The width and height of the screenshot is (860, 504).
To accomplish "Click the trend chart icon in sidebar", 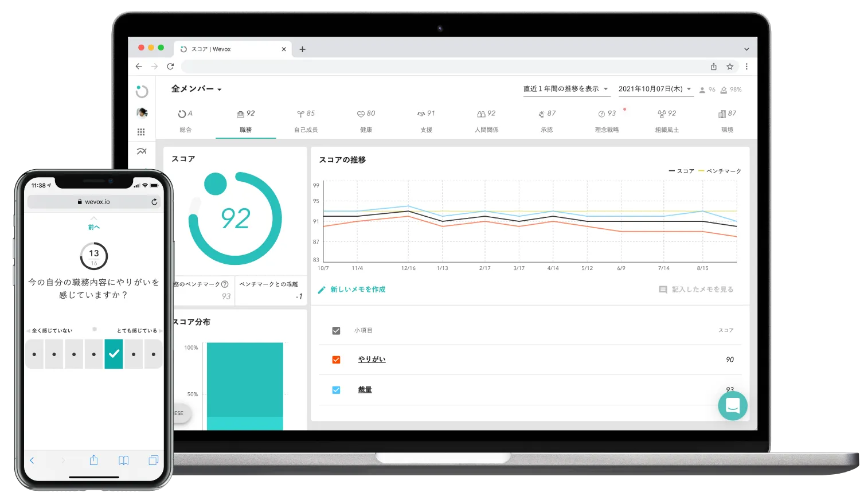I will click(x=142, y=151).
